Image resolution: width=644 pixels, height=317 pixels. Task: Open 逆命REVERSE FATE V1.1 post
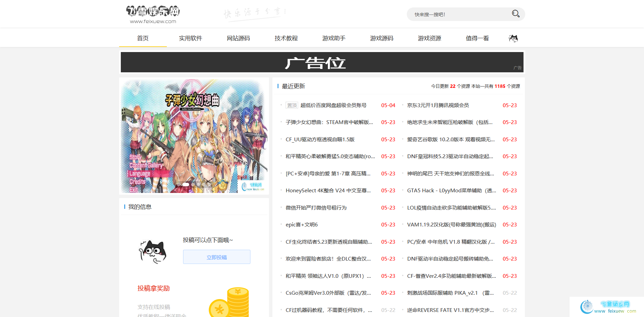tap(450, 310)
